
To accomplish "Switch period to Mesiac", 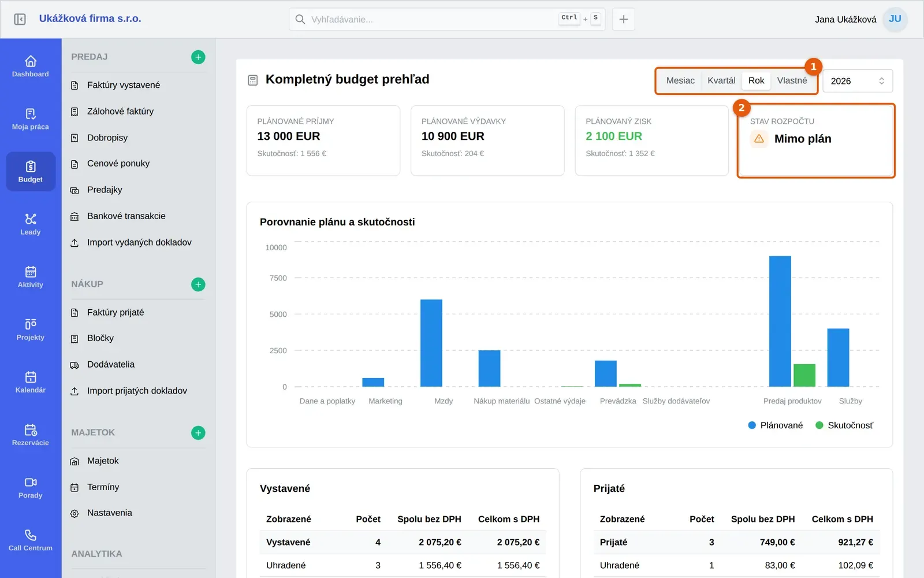I will 680,81.
